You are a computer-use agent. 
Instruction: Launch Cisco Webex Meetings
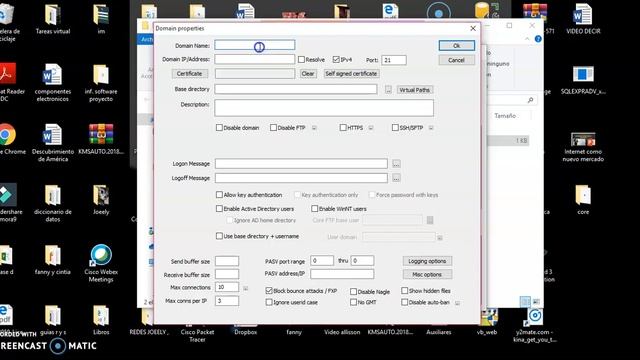[101, 263]
